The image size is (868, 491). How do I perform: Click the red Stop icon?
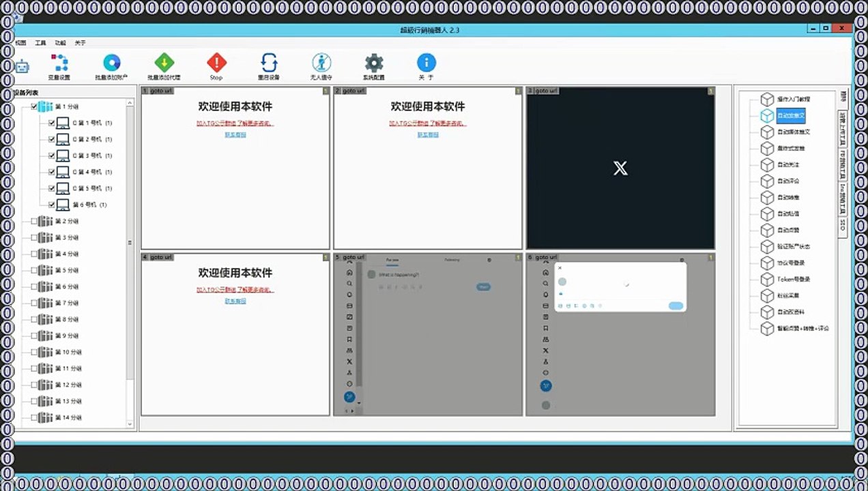(216, 63)
